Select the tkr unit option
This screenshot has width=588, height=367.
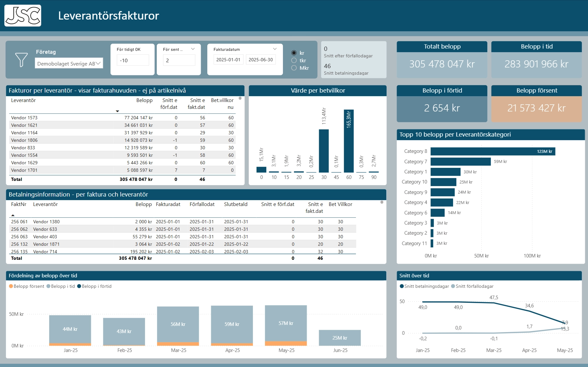pos(294,60)
